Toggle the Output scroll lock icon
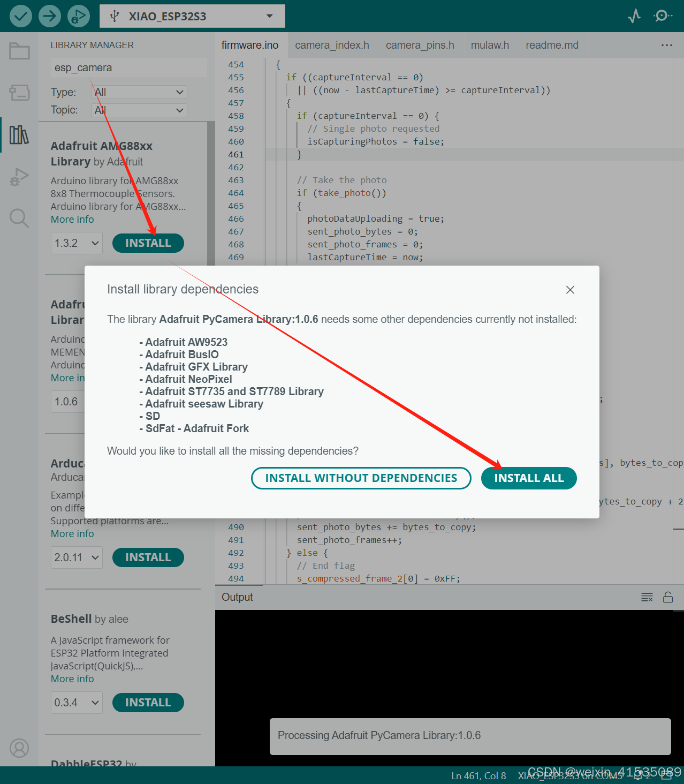 tap(668, 597)
